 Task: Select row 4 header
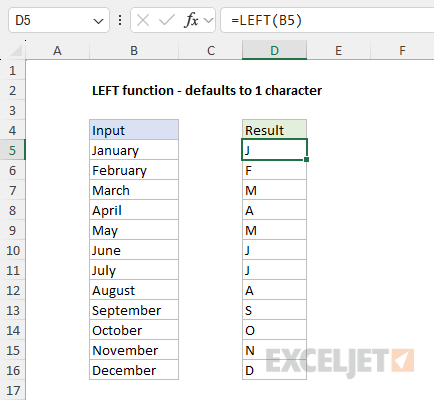(x=13, y=130)
